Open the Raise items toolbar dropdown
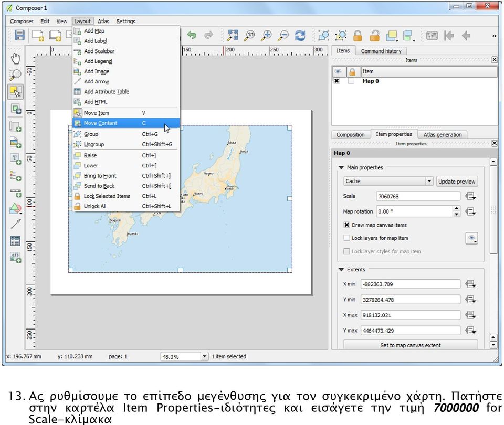 tap(392, 35)
